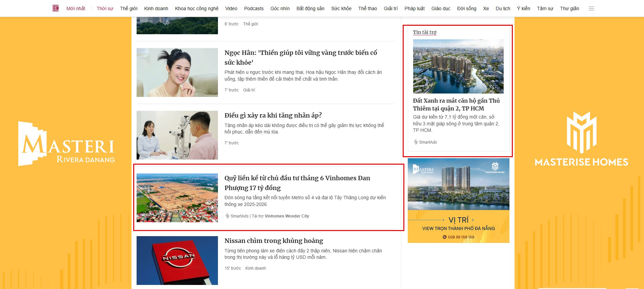Screen dimensions: 644x289
Task: Open Giải trí tag under Ngọc Hân article
Action: point(249,90)
